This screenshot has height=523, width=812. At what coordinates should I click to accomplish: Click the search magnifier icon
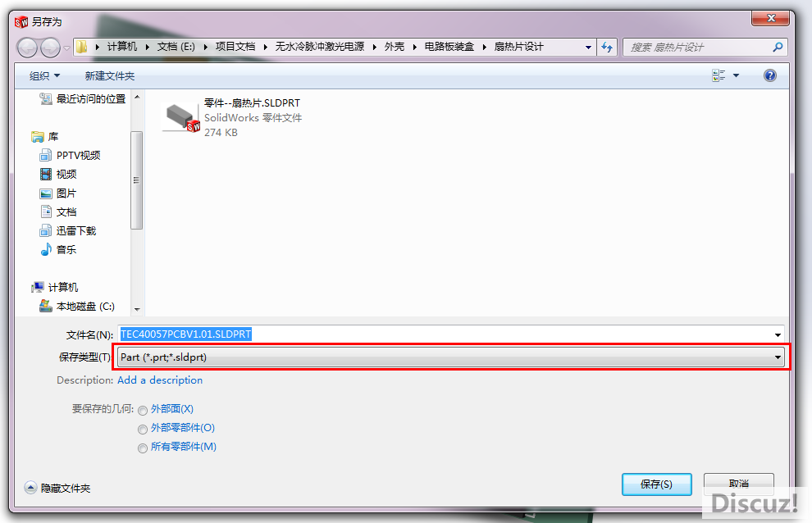[x=778, y=47]
